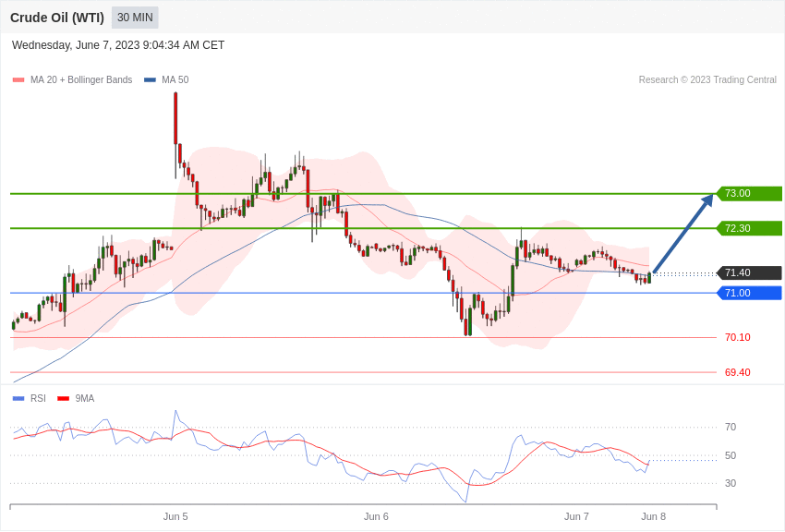Viewport: 785px width, 532px height.
Task: Click the 9MA legend label
Action: click(x=85, y=398)
